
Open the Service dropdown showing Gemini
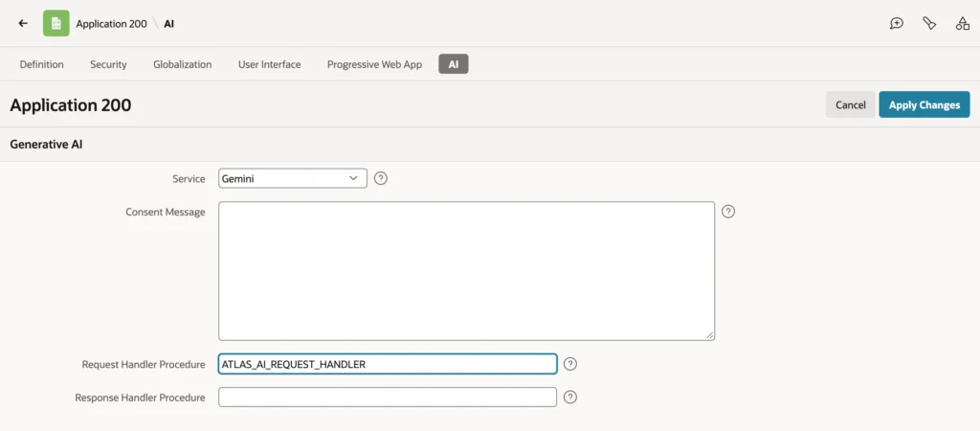click(293, 178)
